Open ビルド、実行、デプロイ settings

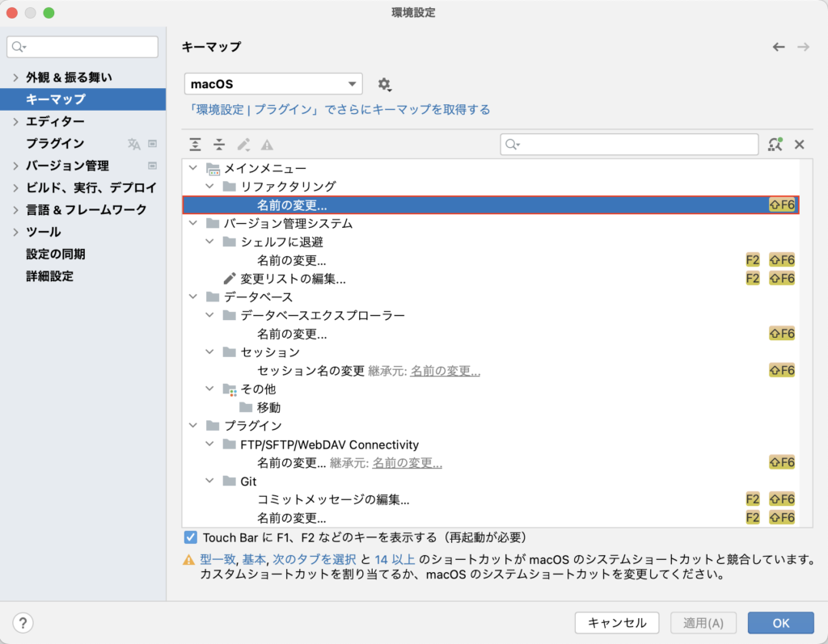click(91, 188)
